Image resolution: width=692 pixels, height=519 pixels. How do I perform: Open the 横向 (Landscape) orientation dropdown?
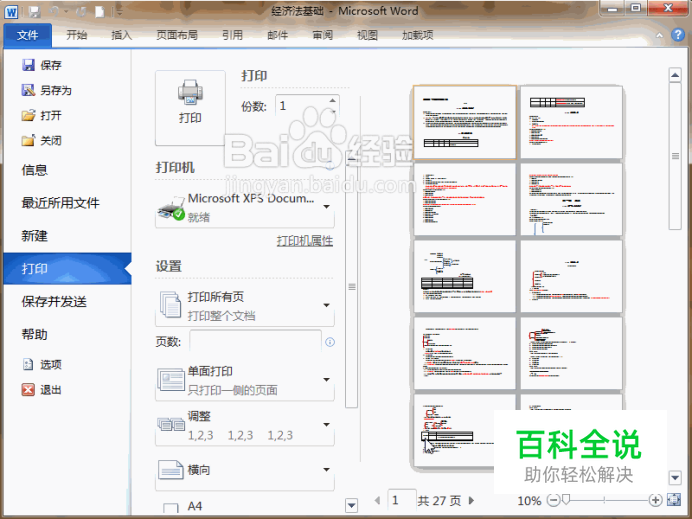[x=244, y=470]
